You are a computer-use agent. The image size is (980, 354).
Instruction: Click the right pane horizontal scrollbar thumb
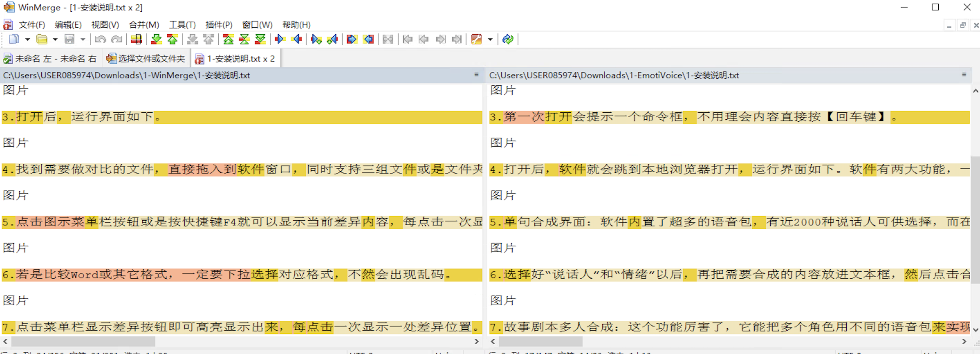click(541, 342)
